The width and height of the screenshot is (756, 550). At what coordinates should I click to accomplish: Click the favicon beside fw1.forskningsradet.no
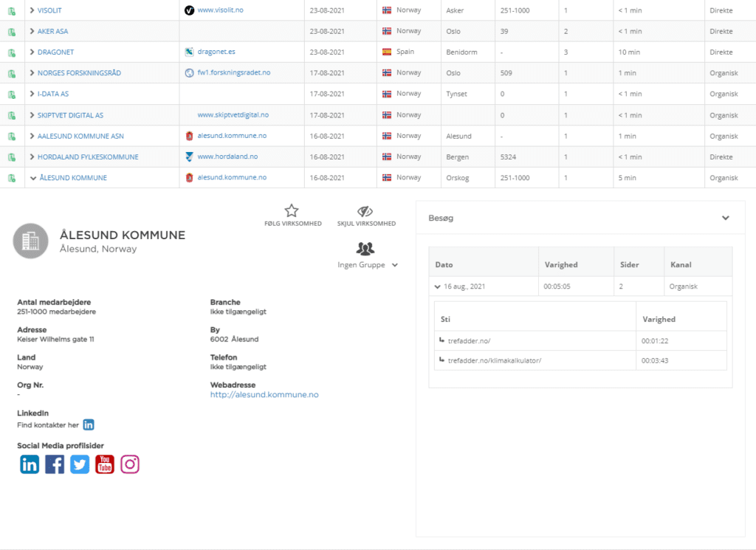190,73
